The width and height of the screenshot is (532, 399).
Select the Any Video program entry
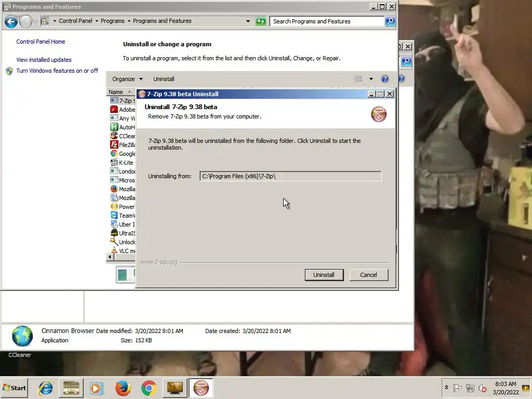pyautogui.click(x=123, y=118)
